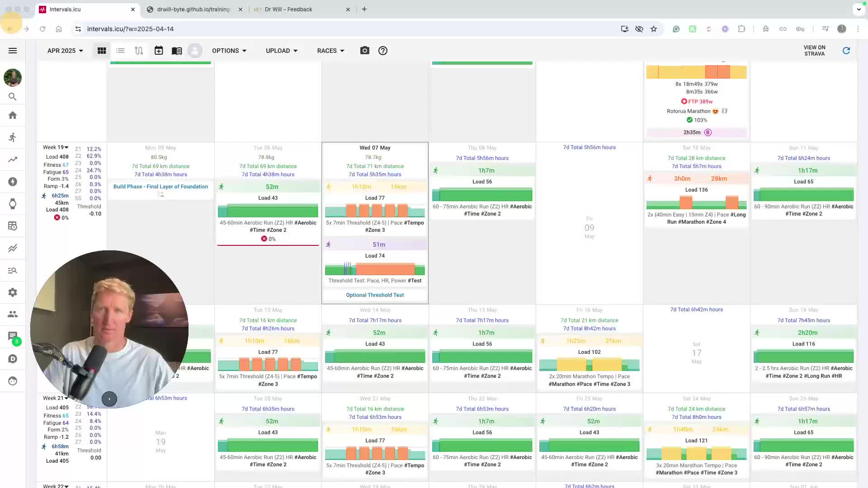Open the OPTIONS dropdown menu
The height and width of the screenshot is (488, 868).
point(229,51)
